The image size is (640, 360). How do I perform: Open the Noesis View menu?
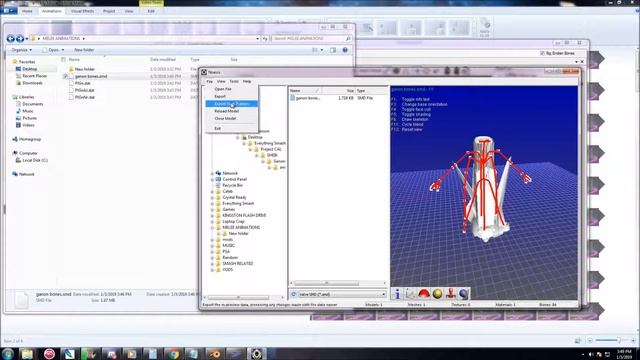pyautogui.click(x=221, y=82)
